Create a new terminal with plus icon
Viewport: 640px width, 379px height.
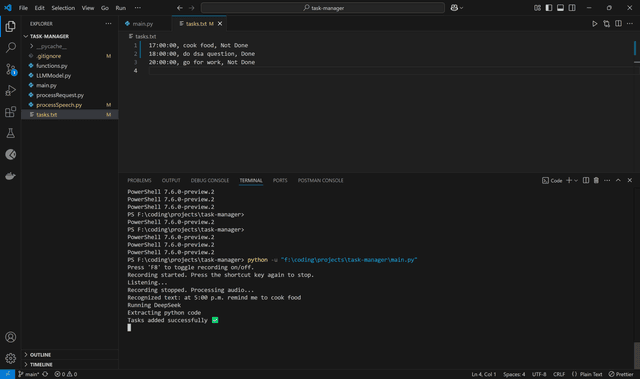(569, 180)
